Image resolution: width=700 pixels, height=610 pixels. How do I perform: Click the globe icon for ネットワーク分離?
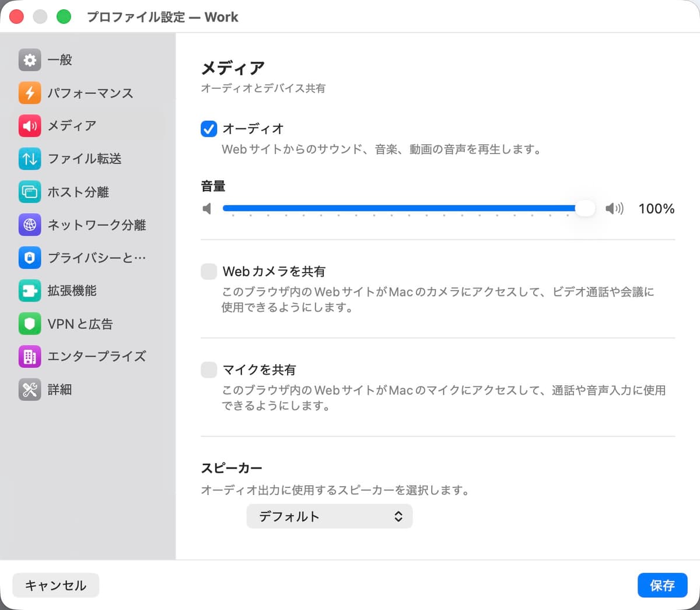coord(30,225)
